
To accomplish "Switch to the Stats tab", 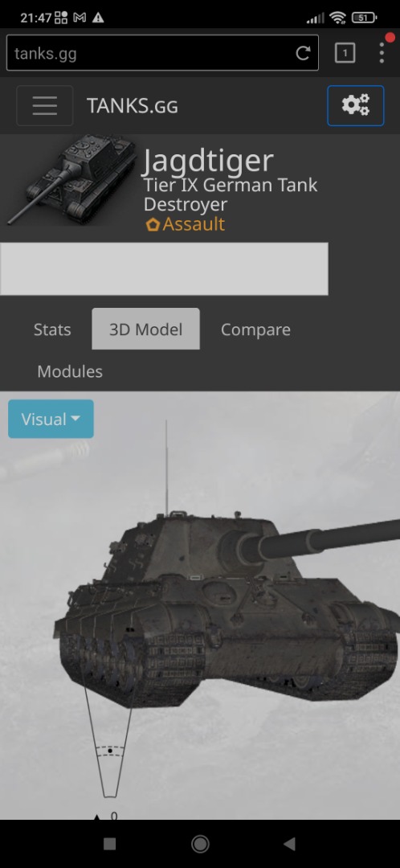I will tap(52, 330).
